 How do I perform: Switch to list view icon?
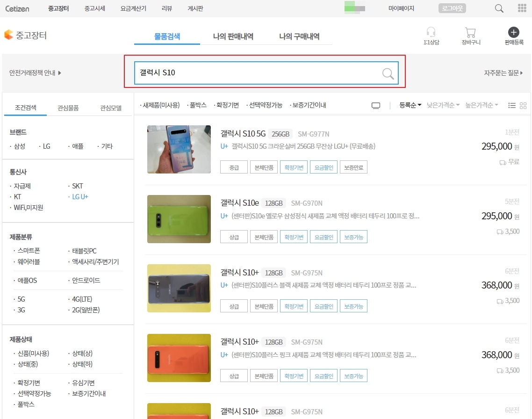tap(511, 106)
